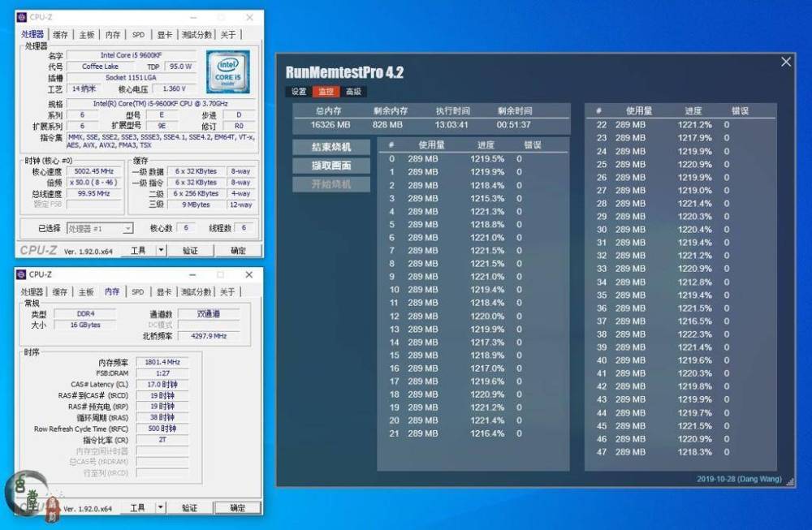Select 主板 tab in bottom CPU-Z window
Viewport: 812px width, 530px height.
pos(86,292)
